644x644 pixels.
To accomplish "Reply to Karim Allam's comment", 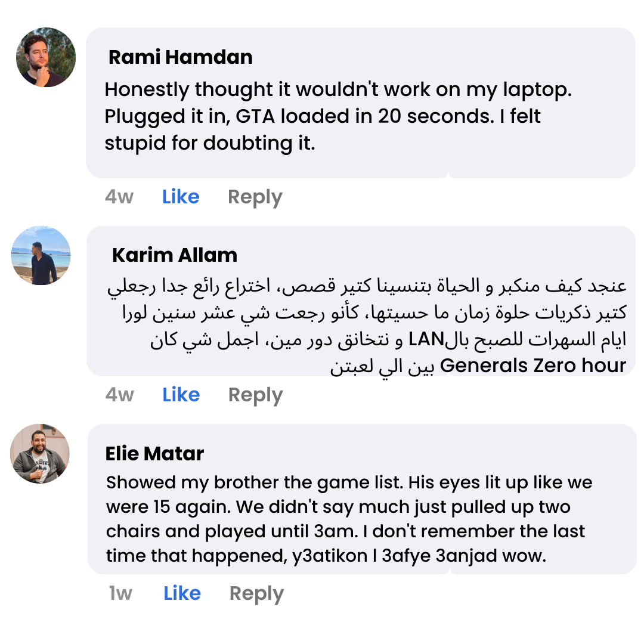I will [255, 395].
